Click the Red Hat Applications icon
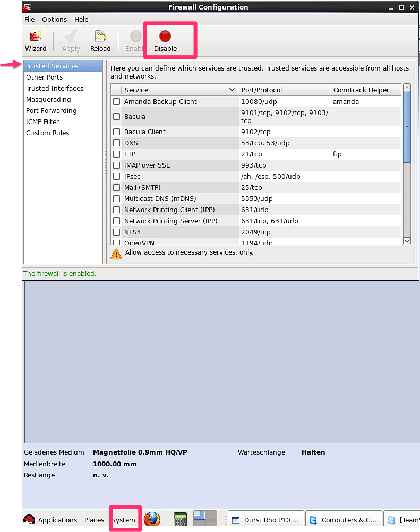Screen dimensions: 420x532 click(x=29, y=520)
